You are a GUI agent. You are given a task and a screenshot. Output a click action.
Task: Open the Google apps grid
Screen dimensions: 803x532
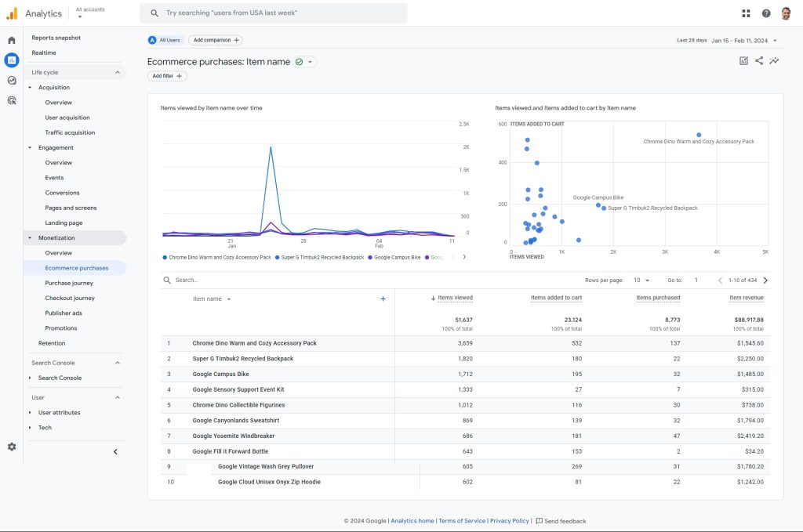click(x=746, y=13)
